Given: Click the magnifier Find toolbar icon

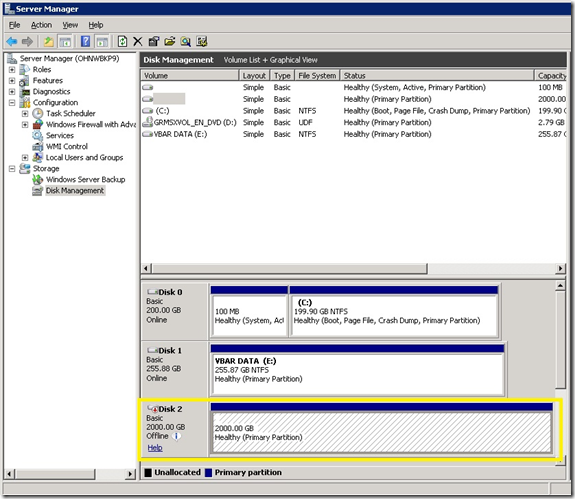Looking at the screenshot, I should pos(186,41).
